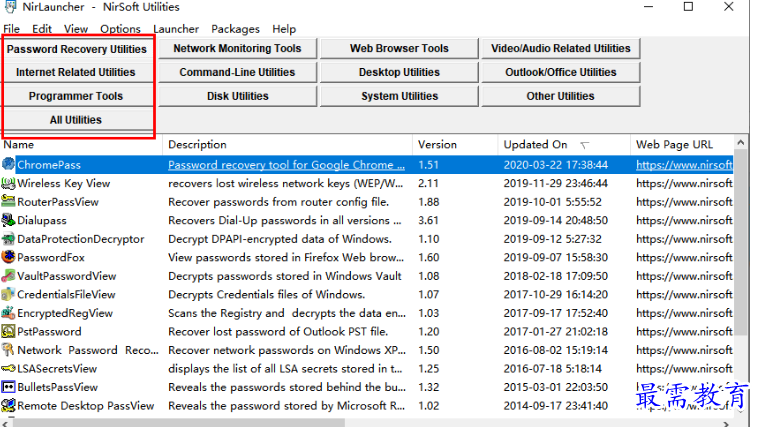Select the Dialupass entry name
The image size is (757, 427).
tap(42, 220)
